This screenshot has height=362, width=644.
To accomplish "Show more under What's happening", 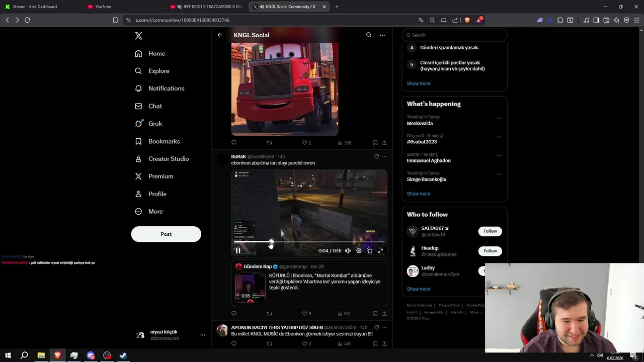I will click(x=419, y=194).
